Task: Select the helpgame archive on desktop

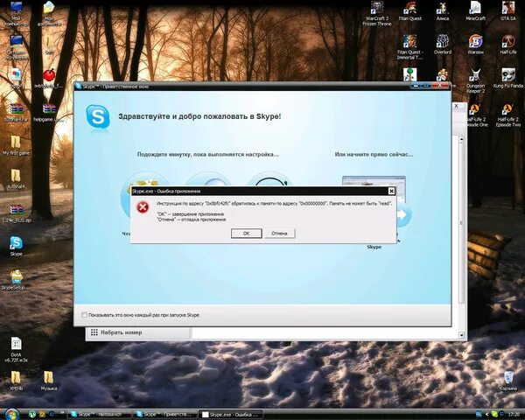Action: pos(49,112)
